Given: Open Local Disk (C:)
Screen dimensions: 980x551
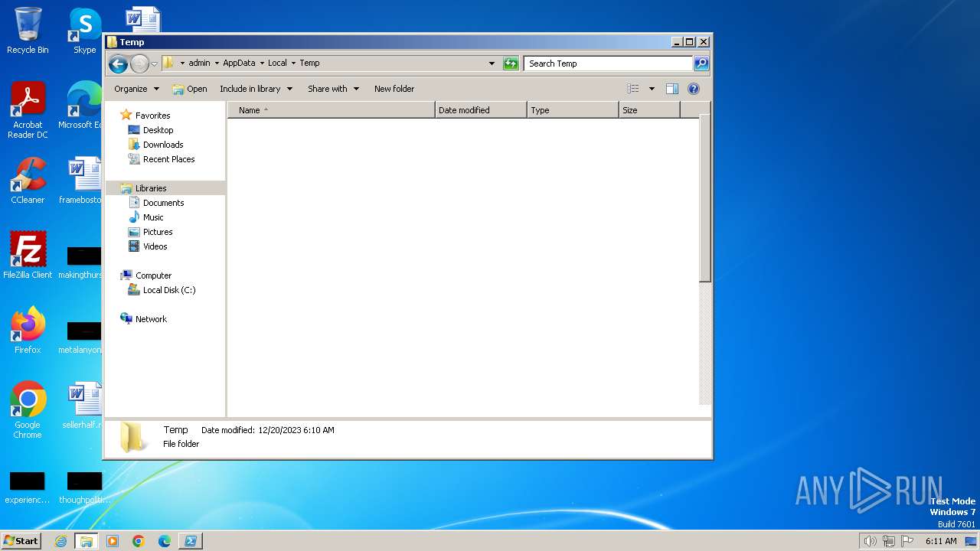Looking at the screenshot, I should click(x=162, y=290).
